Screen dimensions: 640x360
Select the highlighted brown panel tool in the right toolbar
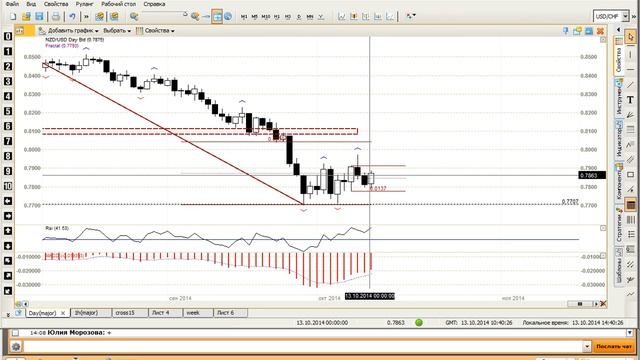630,204
